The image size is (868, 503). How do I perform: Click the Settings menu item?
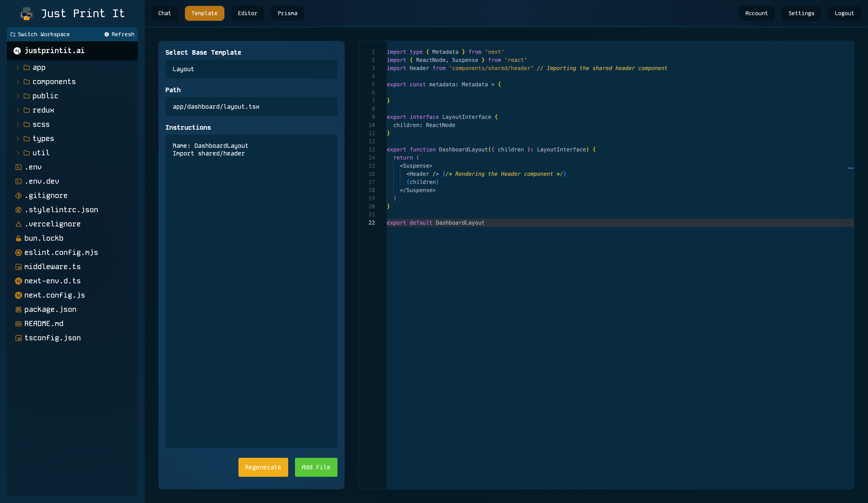801,13
